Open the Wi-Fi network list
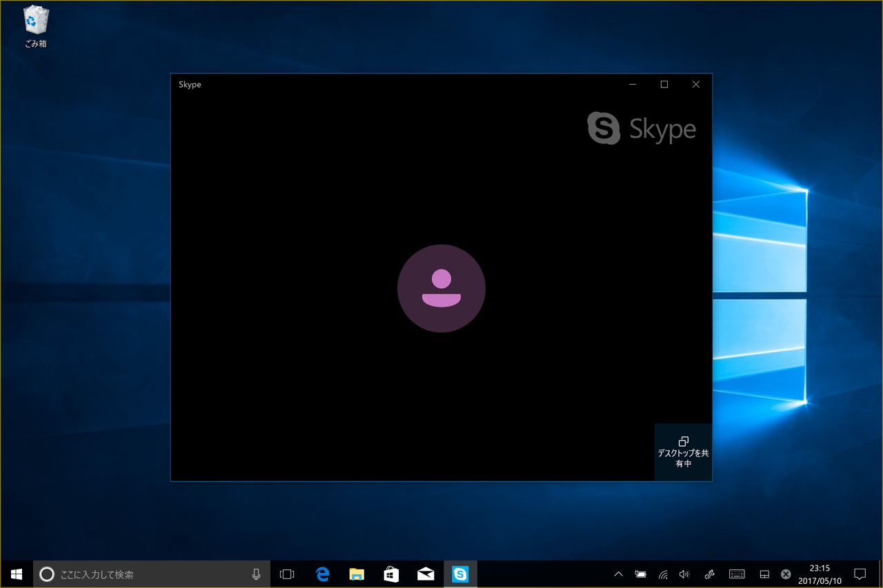 pos(662,574)
